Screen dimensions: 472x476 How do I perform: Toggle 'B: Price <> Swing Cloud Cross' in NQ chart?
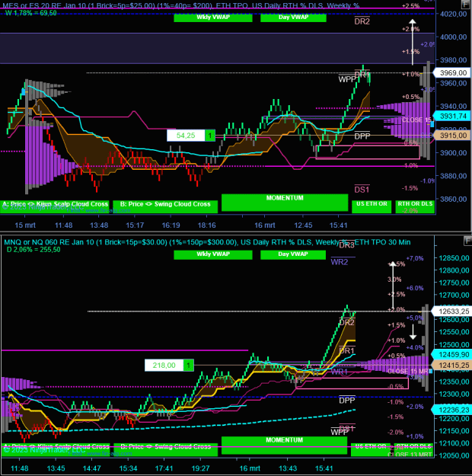point(165,450)
